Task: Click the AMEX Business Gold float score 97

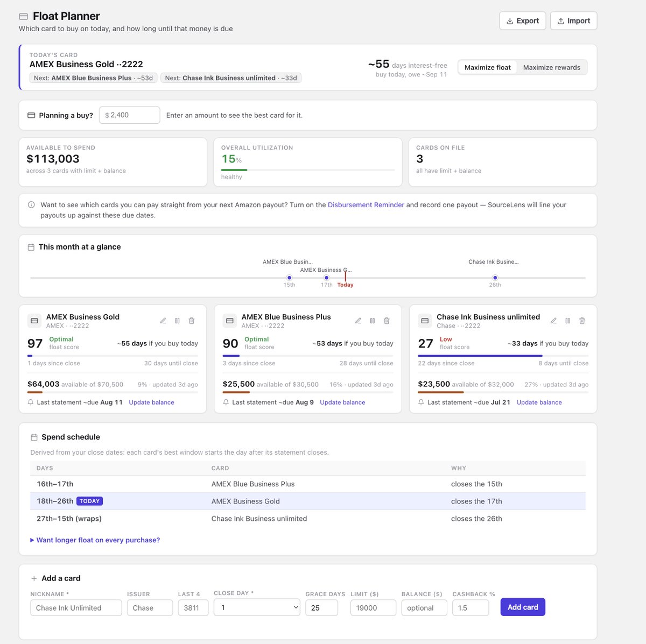Action: [35, 344]
